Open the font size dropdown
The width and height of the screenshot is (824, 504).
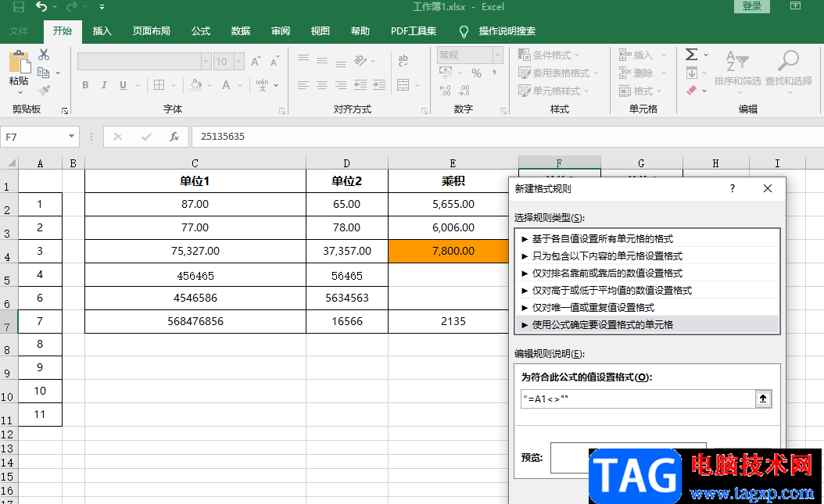239,62
